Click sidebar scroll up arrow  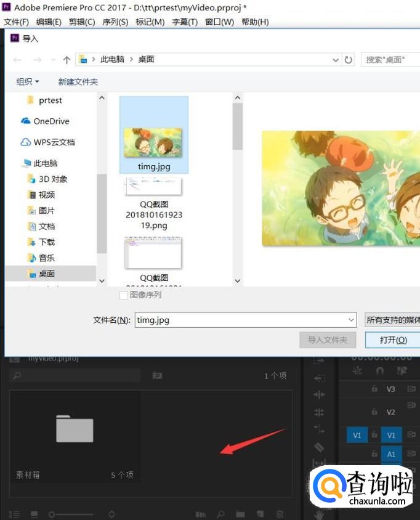(x=102, y=98)
